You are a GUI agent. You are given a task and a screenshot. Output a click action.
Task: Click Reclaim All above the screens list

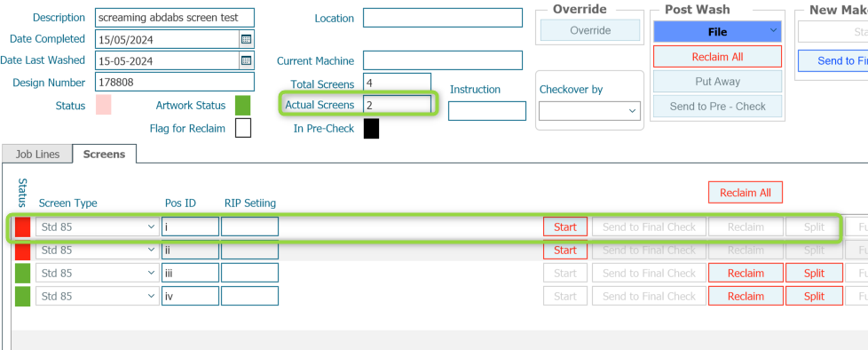[746, 193]
